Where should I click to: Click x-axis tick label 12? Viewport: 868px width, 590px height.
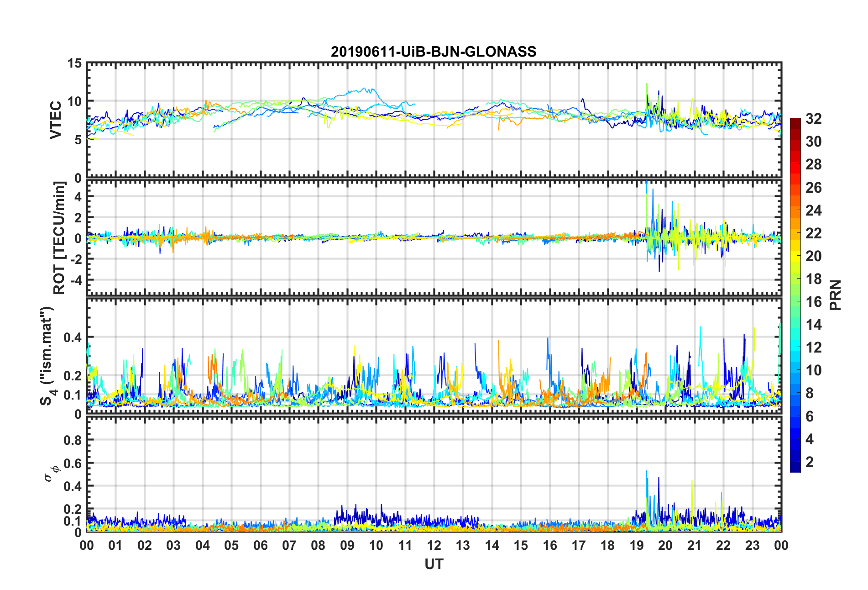pyautogui.click(x=434, y=545)
